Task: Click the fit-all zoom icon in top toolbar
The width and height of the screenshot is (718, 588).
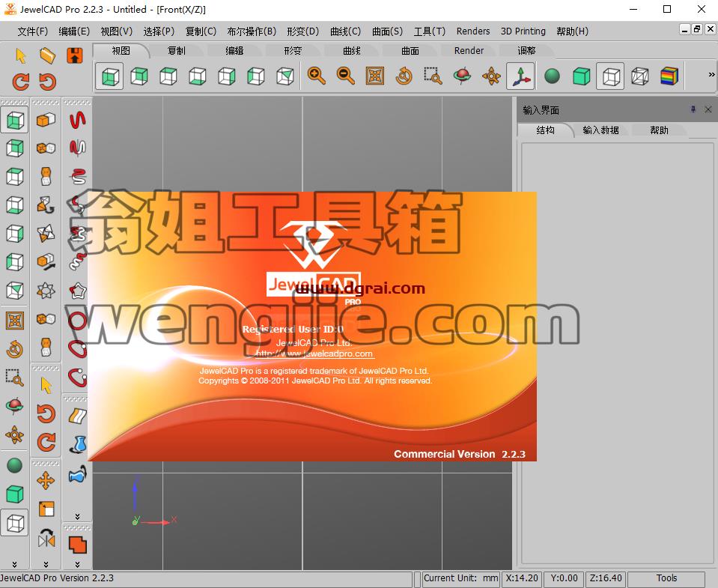Action: point(375,76)
